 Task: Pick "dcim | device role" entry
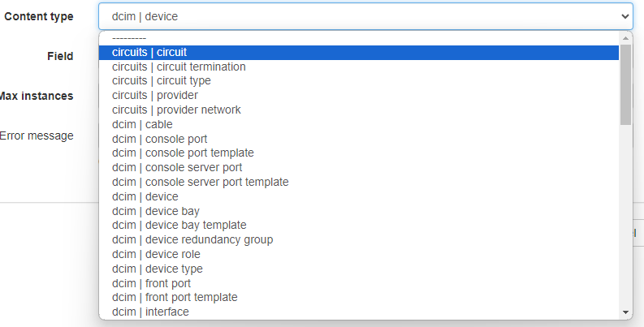(x=158, y=254)
